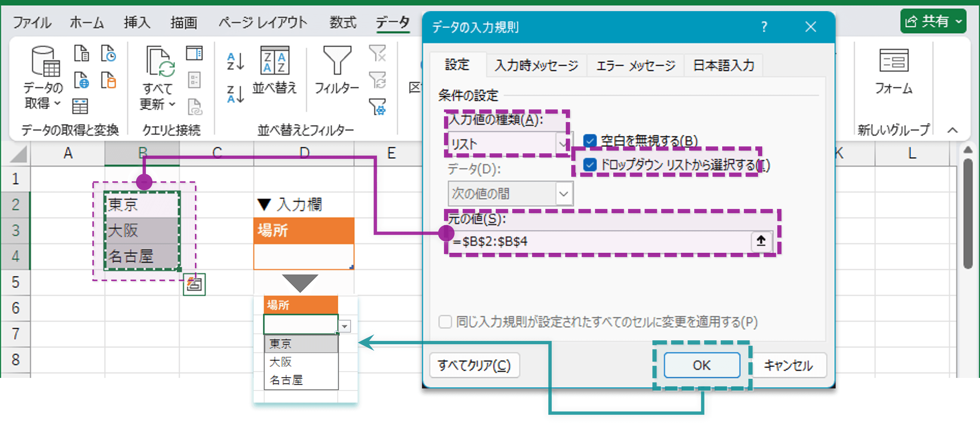Switch to 日本語入力 tab in dialog
This screenshot has height=423, width=980.
(x=723, y=66)
